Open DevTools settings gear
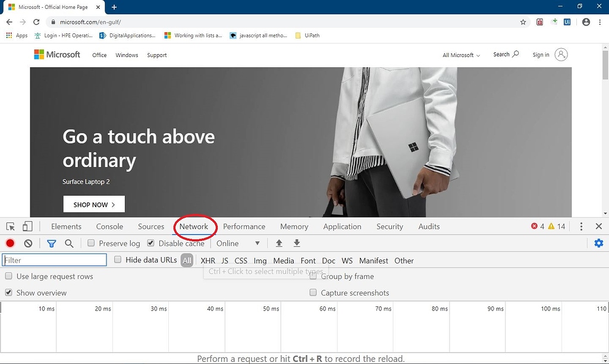This screenshot has width=609, height=364. tap(599, 243)
